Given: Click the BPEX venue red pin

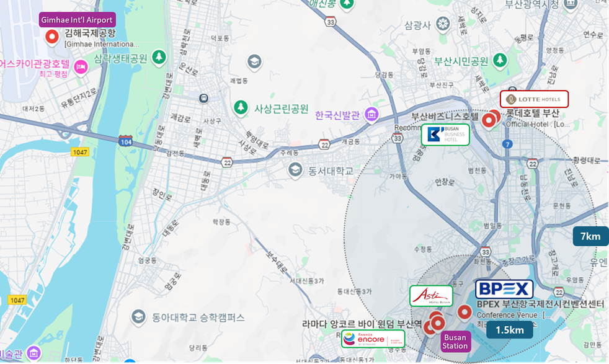Looking at the screenshot, I should (465, 313).
